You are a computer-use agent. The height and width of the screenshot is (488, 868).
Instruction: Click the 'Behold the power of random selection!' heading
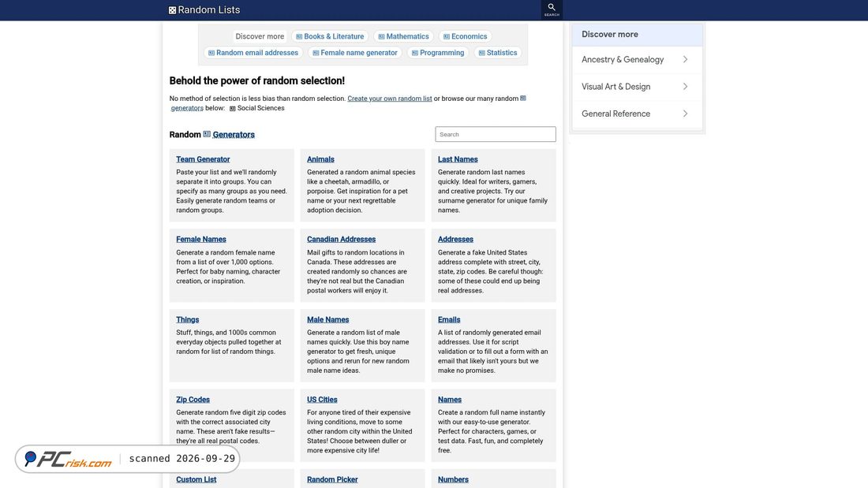[257, 80]
